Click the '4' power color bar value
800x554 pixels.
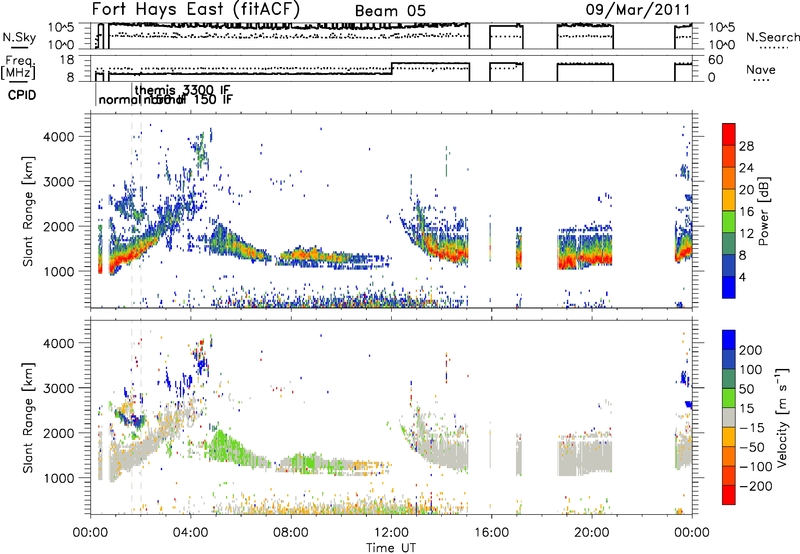pos(743,277)
